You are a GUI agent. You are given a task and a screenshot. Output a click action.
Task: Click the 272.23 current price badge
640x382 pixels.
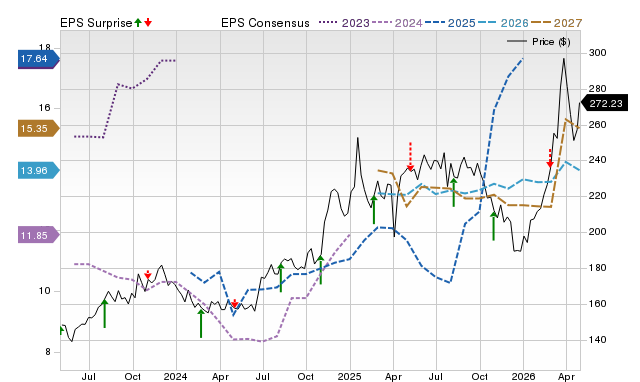pos(604,103)
